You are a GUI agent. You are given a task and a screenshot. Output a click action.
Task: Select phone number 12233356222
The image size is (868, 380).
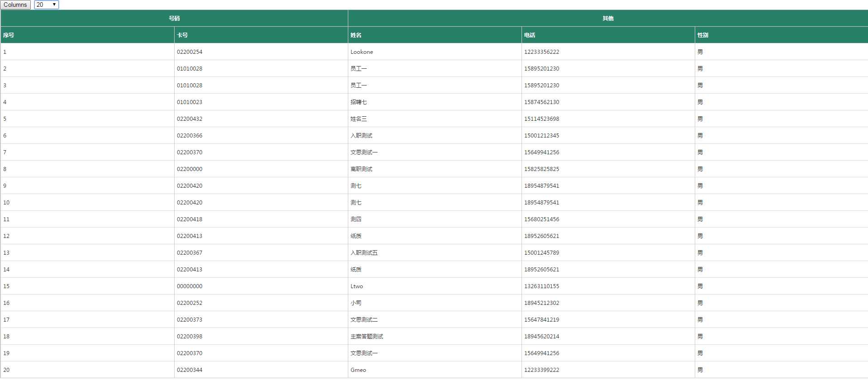click(x=541, y=52)
